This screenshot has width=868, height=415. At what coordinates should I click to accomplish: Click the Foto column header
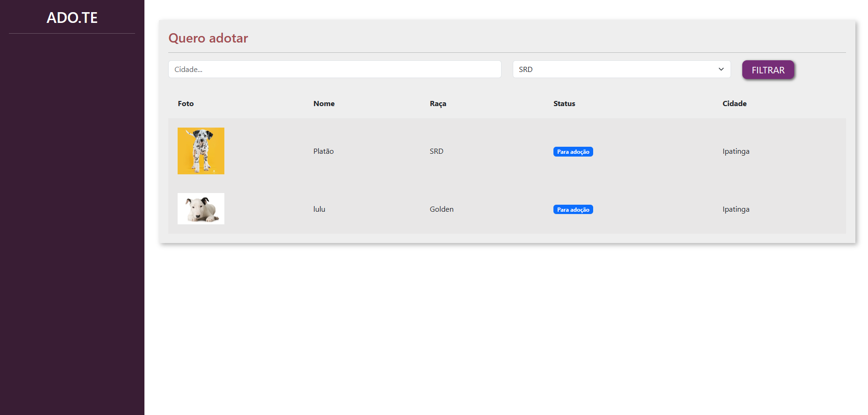[x=186, y=103]
